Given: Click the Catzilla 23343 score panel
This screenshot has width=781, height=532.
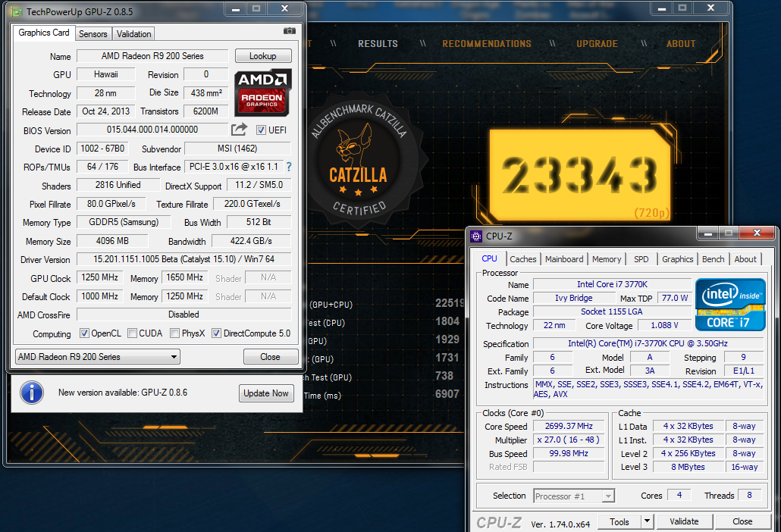Looking at the screenshot, I should (580, 175).
